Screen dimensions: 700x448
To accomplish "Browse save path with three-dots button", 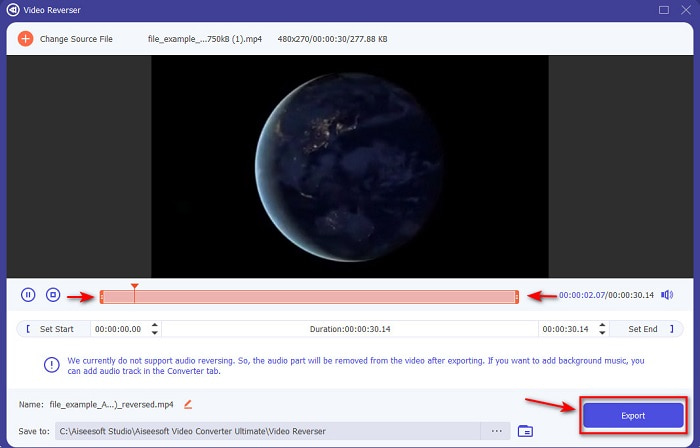I will (x=495, y=431).
